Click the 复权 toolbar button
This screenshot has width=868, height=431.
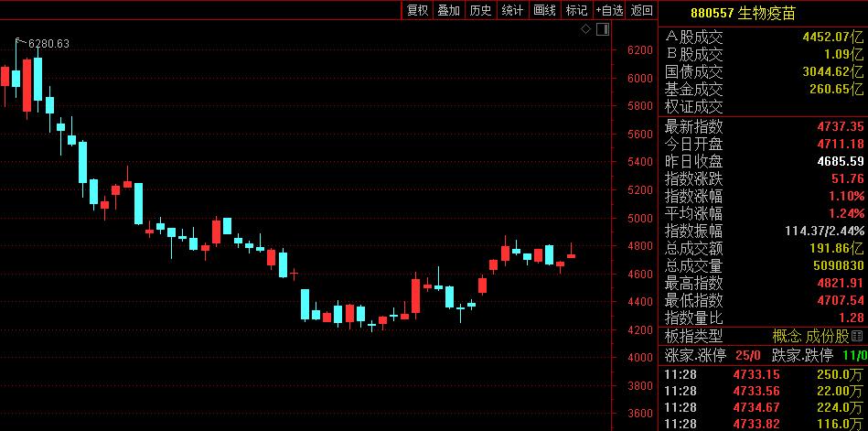(417, 10)
